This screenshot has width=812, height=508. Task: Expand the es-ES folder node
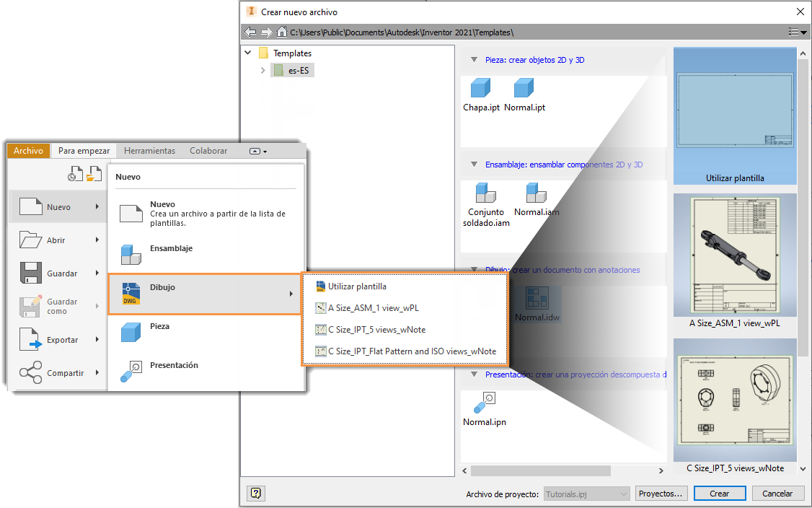coord(262,70)
